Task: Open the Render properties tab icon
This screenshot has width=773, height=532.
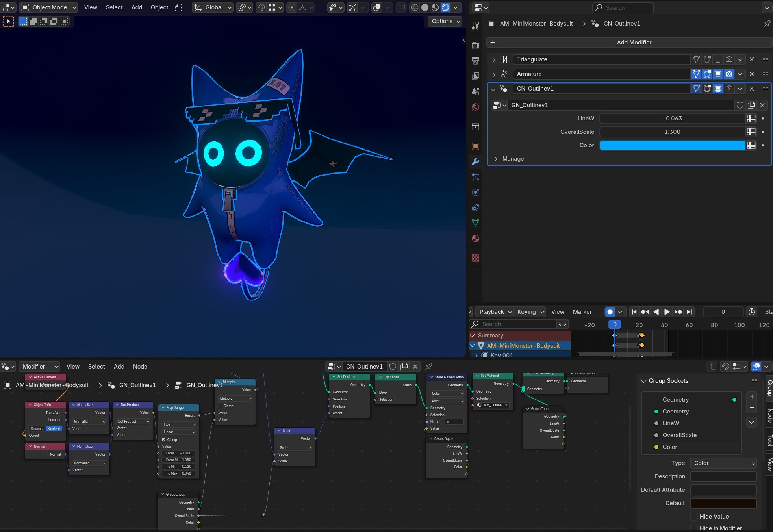Action: (x=475, y=45)
